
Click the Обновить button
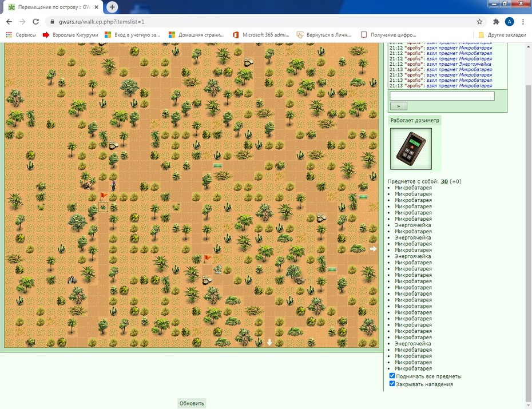click(x=192, y=403)
